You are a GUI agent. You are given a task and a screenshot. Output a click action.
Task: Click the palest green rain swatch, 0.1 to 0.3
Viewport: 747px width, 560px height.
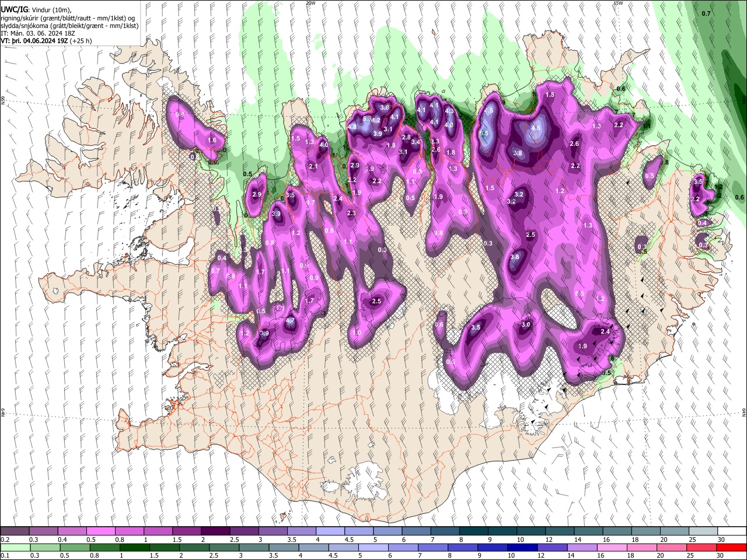point(15,547)
